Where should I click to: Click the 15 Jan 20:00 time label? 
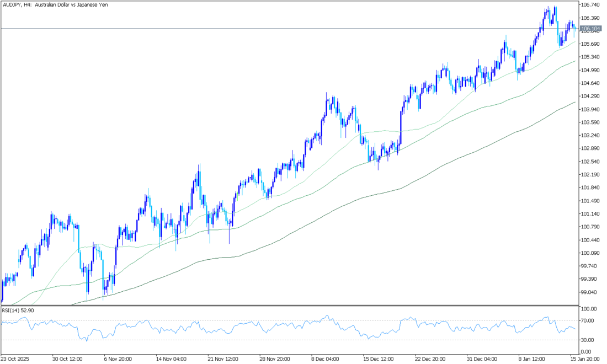585,357
